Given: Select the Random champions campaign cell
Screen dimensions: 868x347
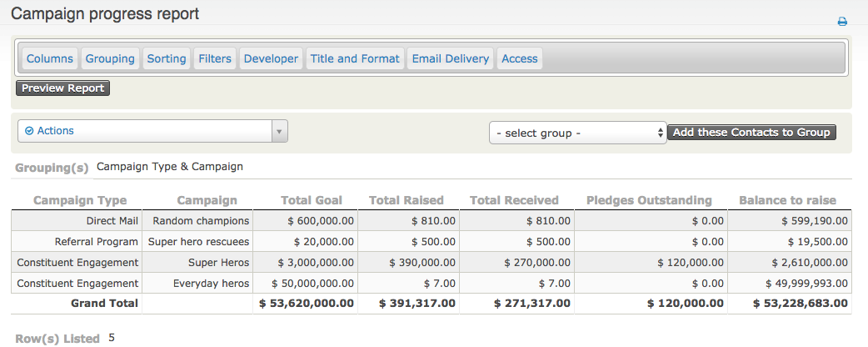Looking at the screenshot, I should 200,221.
